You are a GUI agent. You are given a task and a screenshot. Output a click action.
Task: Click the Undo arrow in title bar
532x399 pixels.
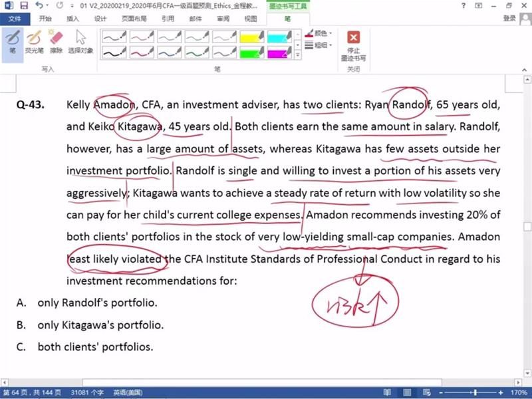(37, 5)
